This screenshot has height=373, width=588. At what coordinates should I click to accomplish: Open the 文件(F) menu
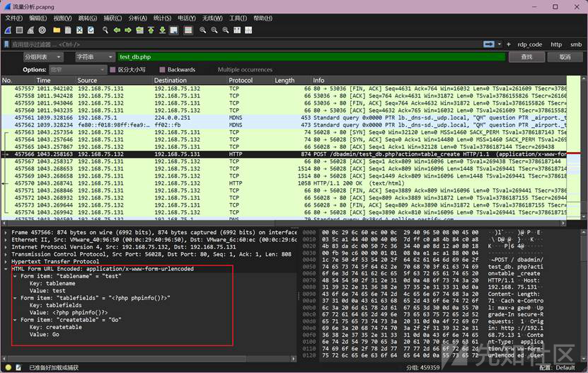point(14,18)
